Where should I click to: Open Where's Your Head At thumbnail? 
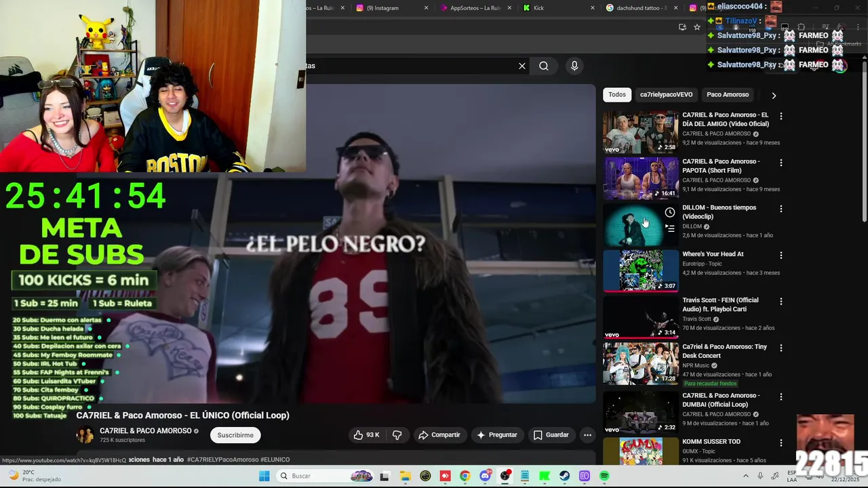tap(641, 270)
